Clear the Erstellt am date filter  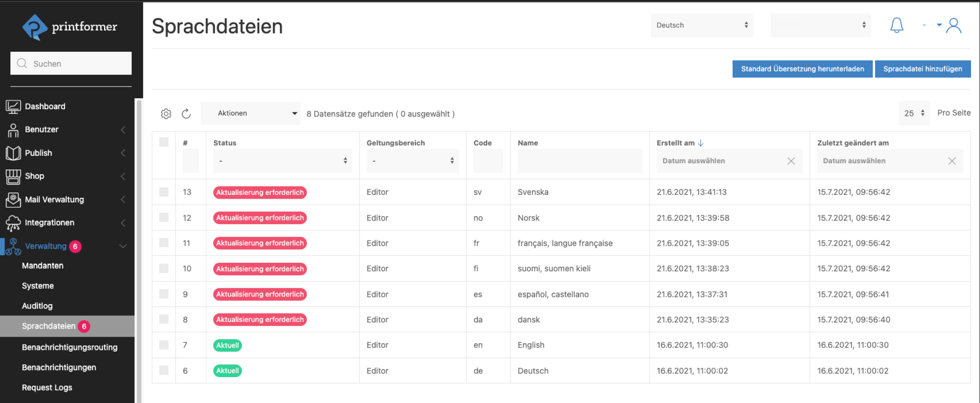[x=791, y=161]
